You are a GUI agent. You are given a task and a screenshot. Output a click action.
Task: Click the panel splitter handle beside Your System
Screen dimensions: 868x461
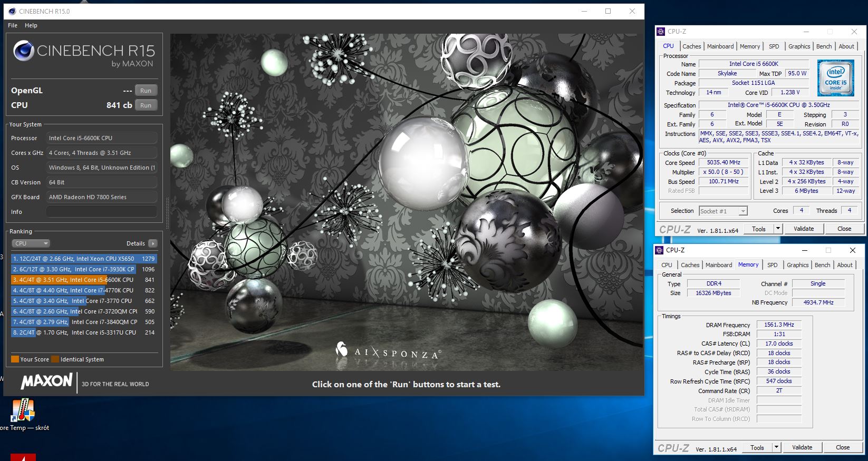[x=167, y=212]
